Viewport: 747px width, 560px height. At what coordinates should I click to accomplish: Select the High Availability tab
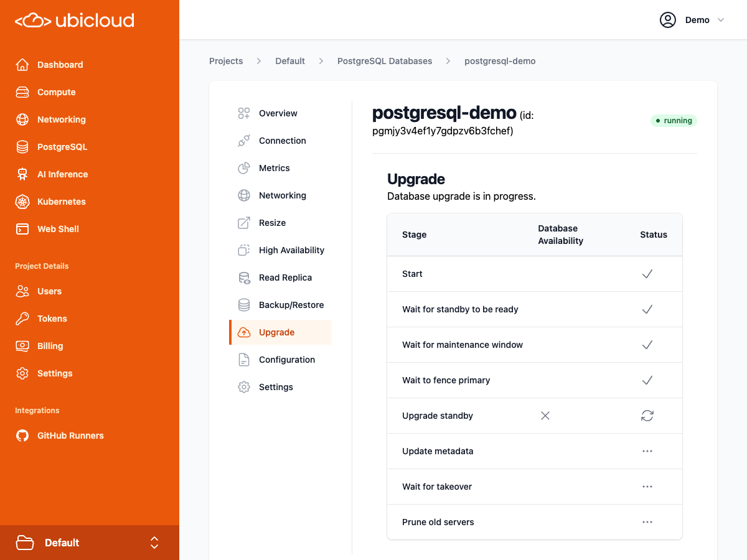click(280, 250)
